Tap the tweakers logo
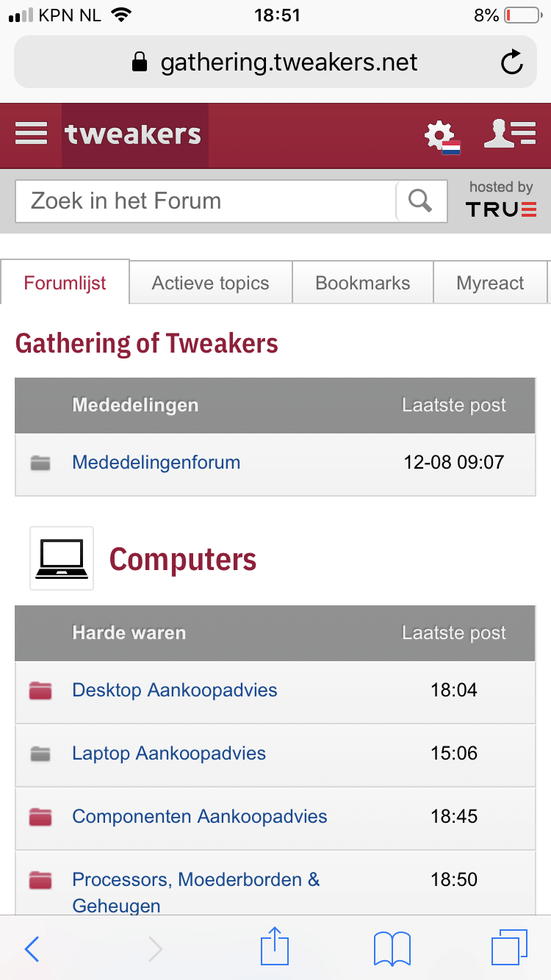551x980 pixels. pos(134,135)
